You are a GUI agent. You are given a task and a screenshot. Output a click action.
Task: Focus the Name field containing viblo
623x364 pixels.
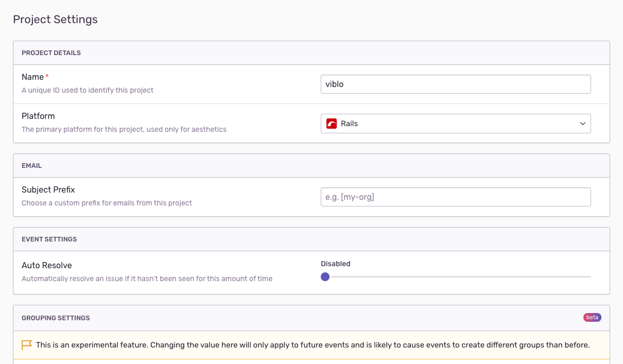tap(455, 84)
